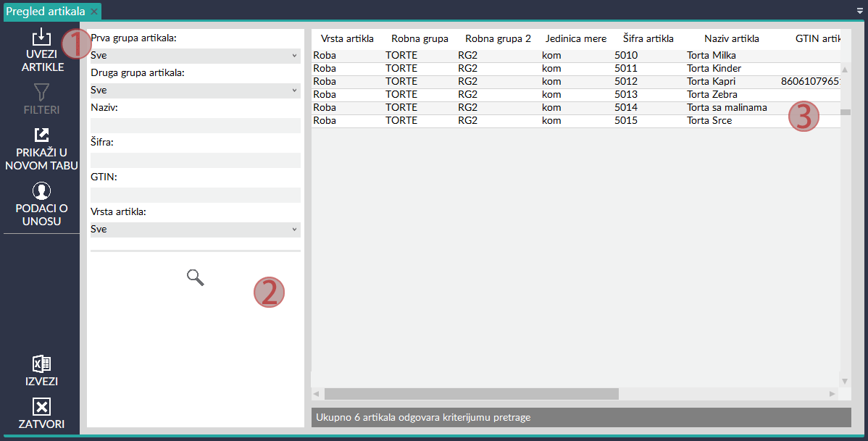868x441 pixels.
Task: Open Podaci o unosu user icon
Action: 41,191
